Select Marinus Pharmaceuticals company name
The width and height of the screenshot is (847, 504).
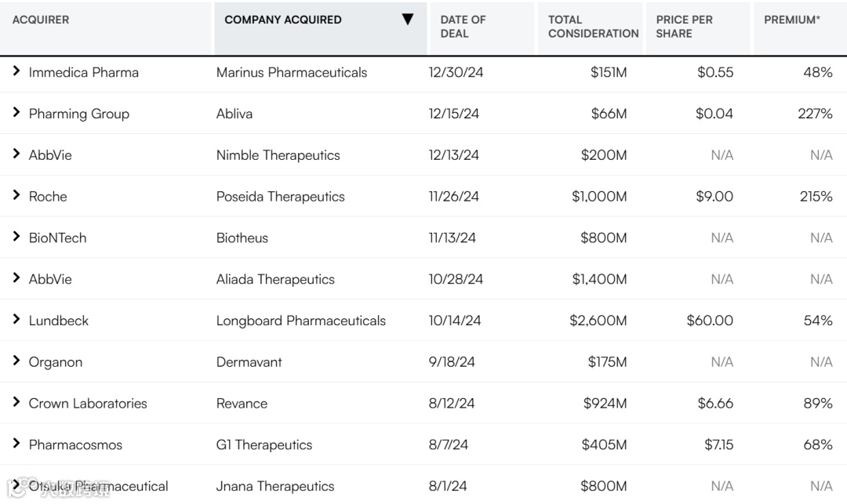coord(292,72)
